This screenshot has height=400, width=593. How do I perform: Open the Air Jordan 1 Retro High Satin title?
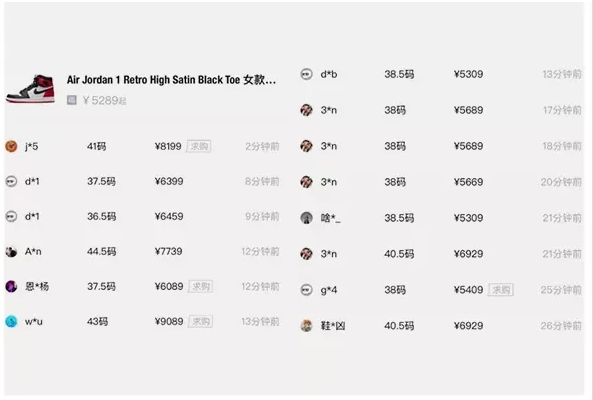click(171, 80)
